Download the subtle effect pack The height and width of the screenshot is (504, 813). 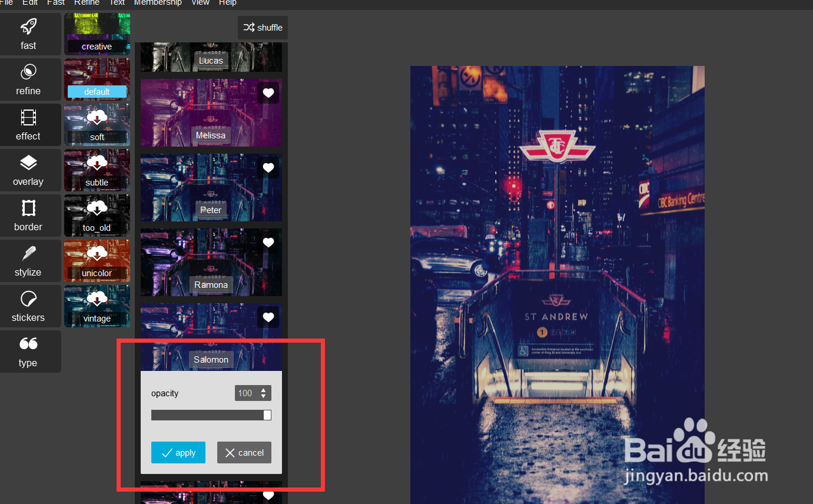[x=97, y=170]
